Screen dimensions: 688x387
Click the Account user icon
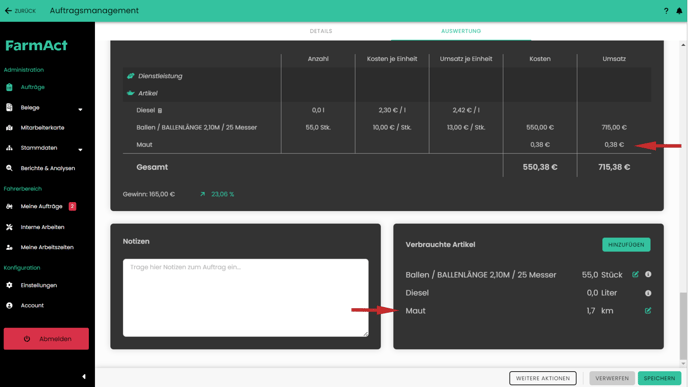pyautogui.click(x=9, y=305)
